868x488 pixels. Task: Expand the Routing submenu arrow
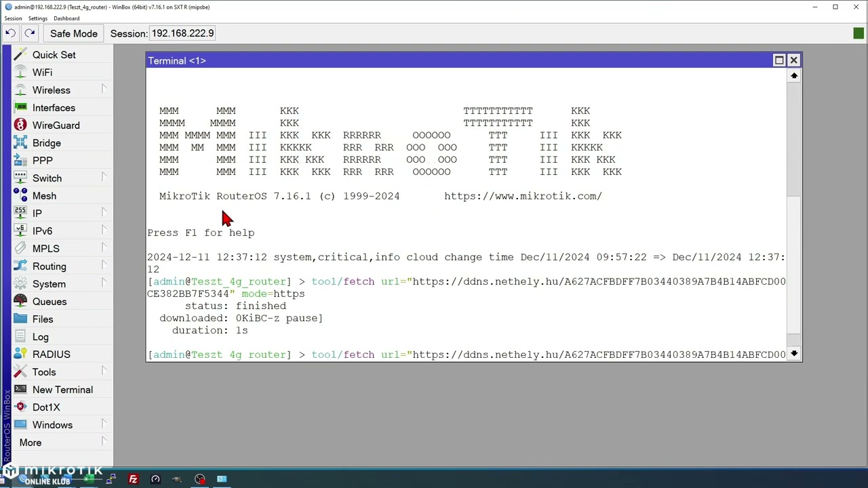(104, 266)
